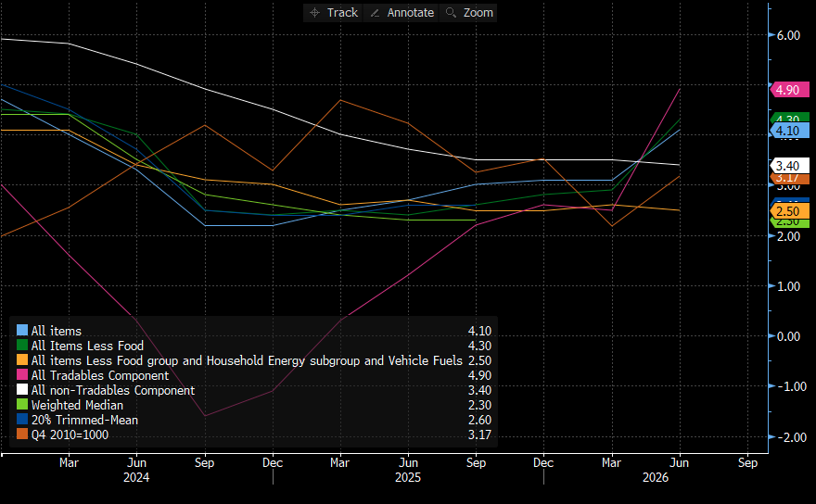Select 'Weighted Median' legend label
816x504 pixels.
[77, 405]
